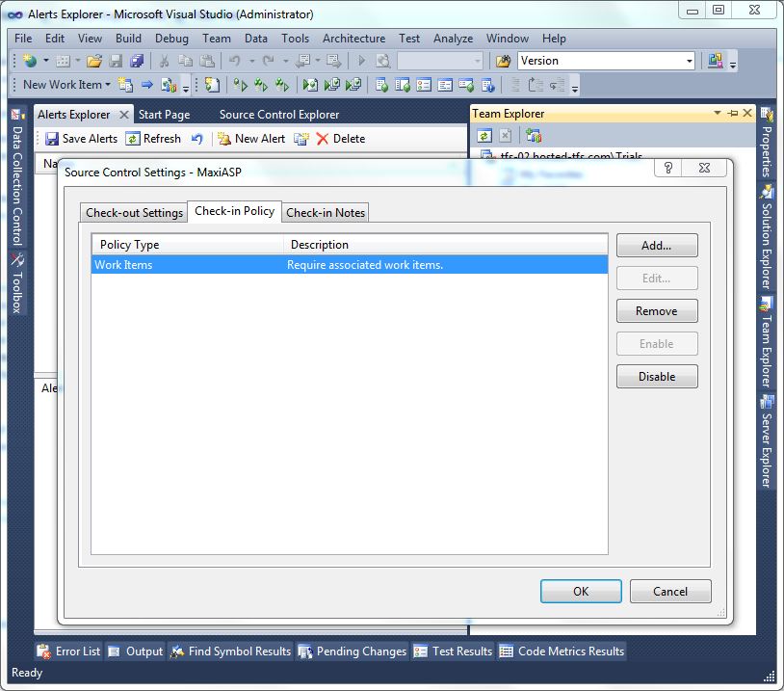
Task: Expand the Toolbox side tab
Action: point(17,283)
